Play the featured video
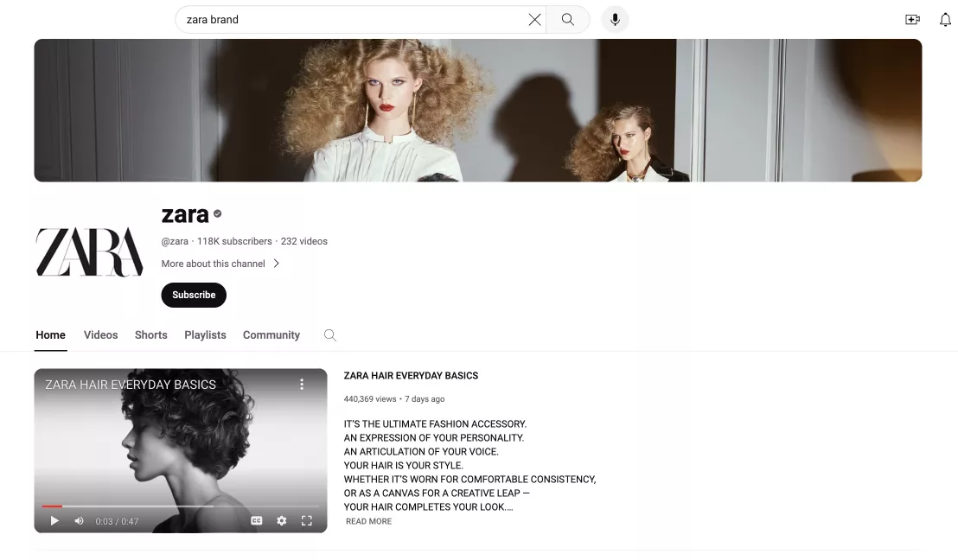958x560 pixels. 54,521
